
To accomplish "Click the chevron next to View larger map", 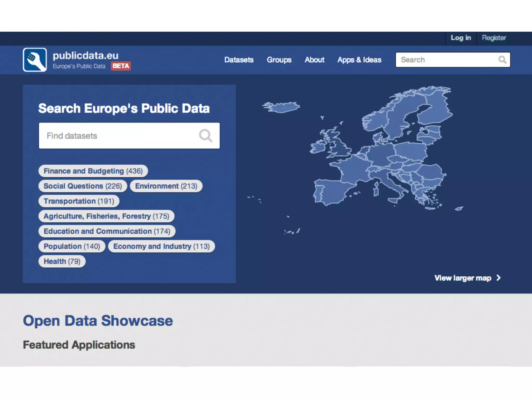I will (498, 278).
